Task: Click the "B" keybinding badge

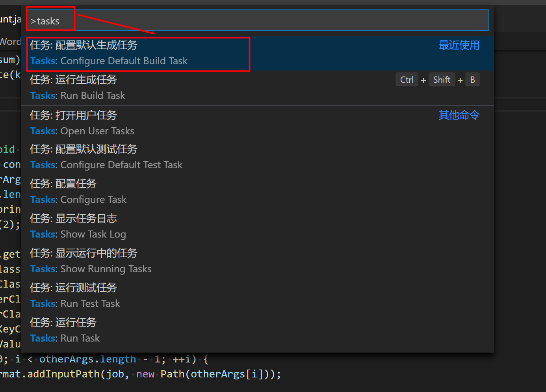Action: click(472, 79)
